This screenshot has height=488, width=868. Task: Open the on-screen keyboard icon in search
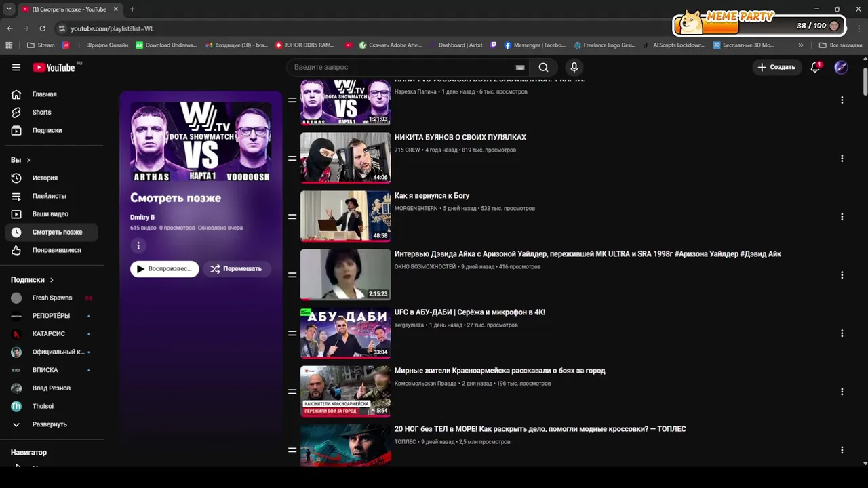tap(520, 67)
